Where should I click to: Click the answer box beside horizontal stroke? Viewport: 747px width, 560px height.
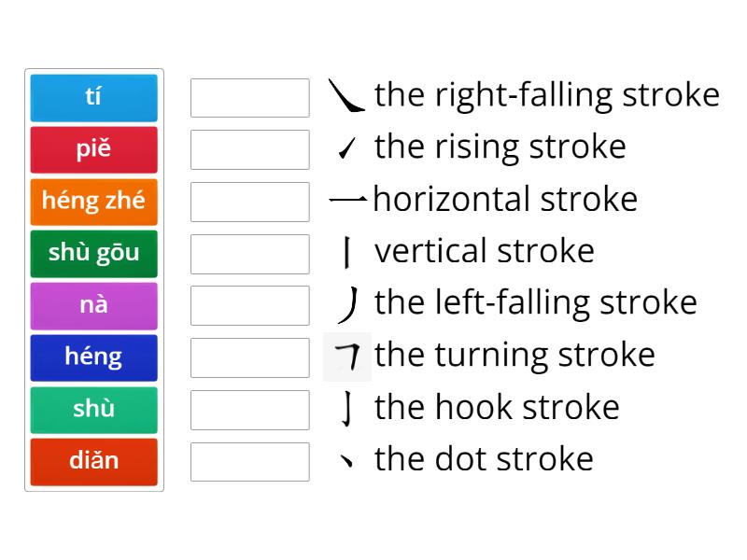[x=249, y=201]
